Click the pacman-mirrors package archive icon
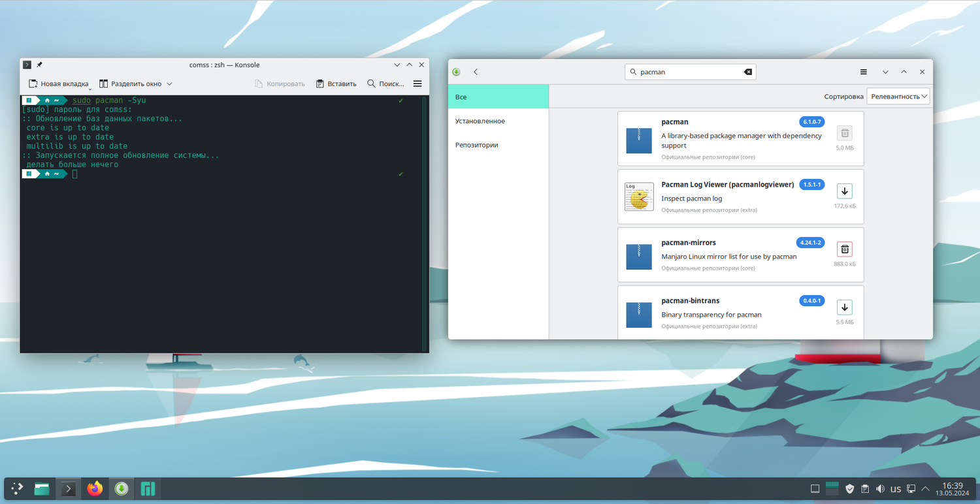The width and height of the screenshot is (980, 504). click(x=639, y=257)
